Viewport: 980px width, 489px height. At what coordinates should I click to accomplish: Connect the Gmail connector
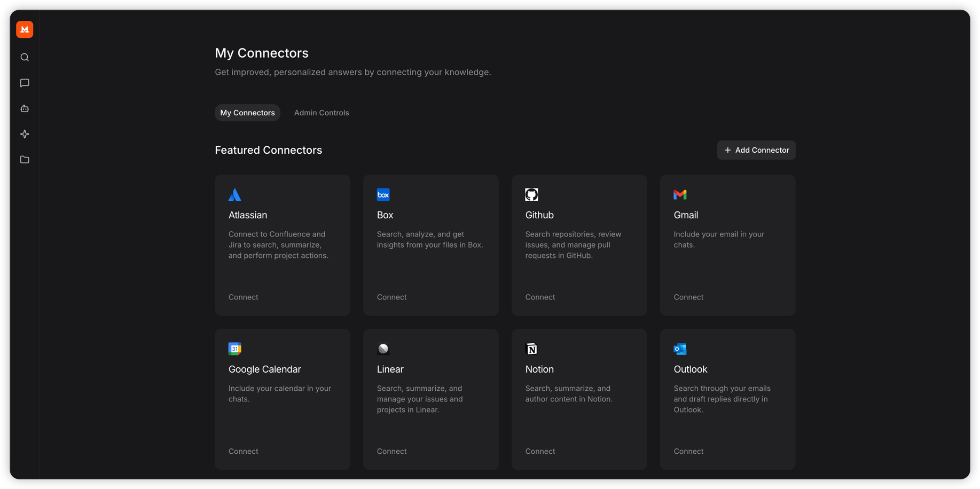[688, 297]
